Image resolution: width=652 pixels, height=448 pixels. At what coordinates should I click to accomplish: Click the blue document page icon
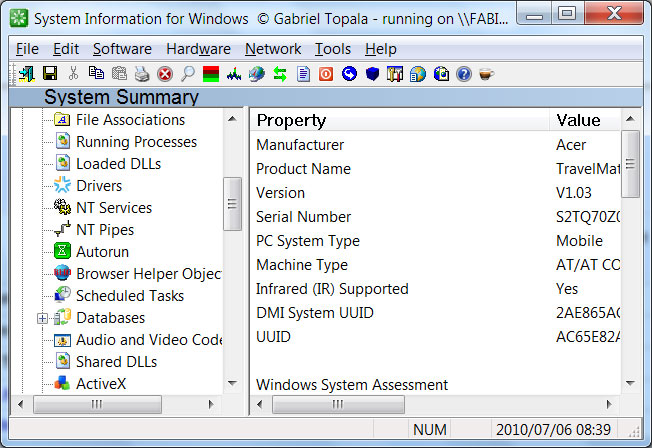point(304,74)
